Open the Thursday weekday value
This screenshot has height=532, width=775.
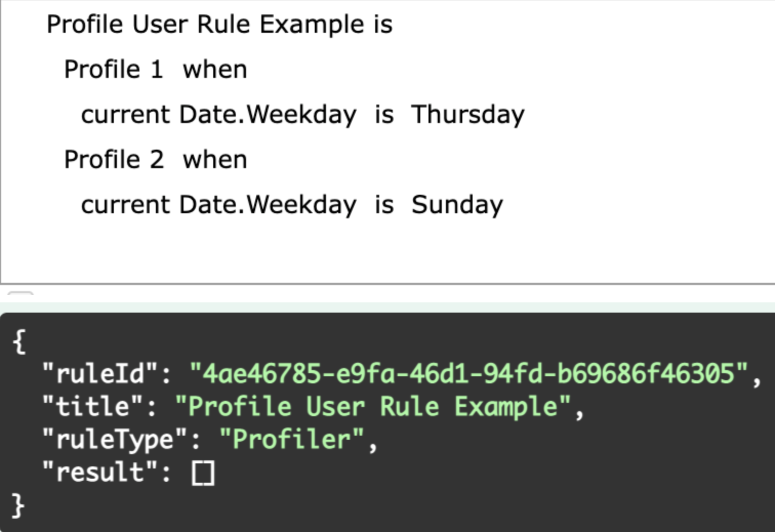tap(468, 114)
